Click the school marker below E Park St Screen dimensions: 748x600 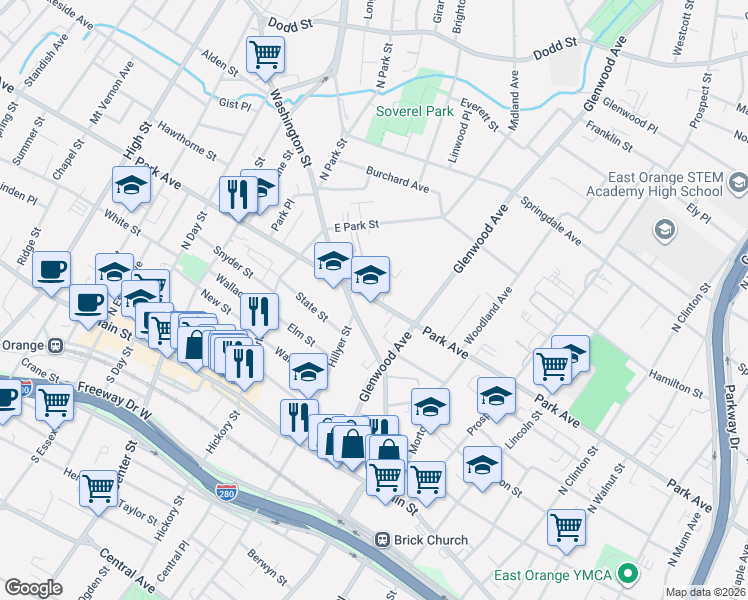click(x=333, y=261)
